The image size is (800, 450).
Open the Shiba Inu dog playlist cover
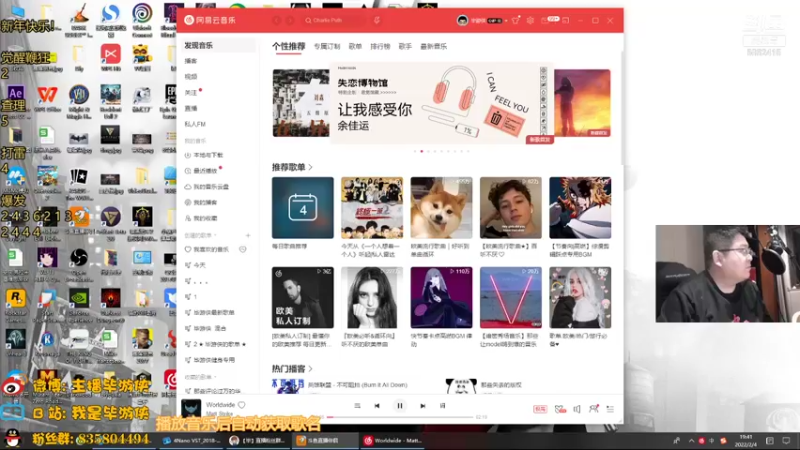(441, 208)
